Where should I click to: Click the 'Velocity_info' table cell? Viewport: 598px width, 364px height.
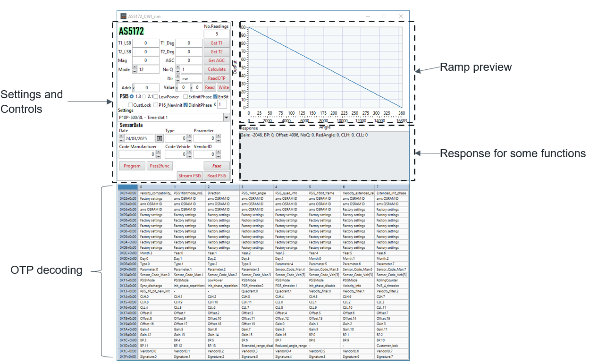click(x=358, y=286)
